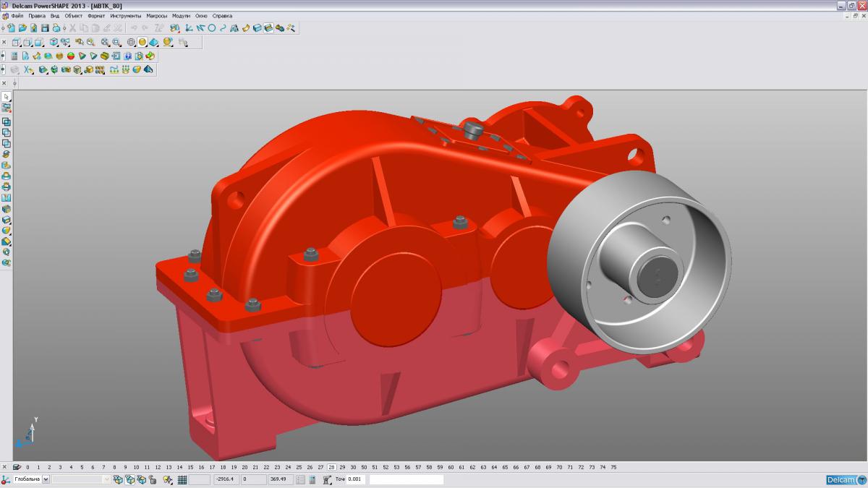868x488 pixels.
Task: Open the Wizards magic wand tool
Action: click(291, 27)
